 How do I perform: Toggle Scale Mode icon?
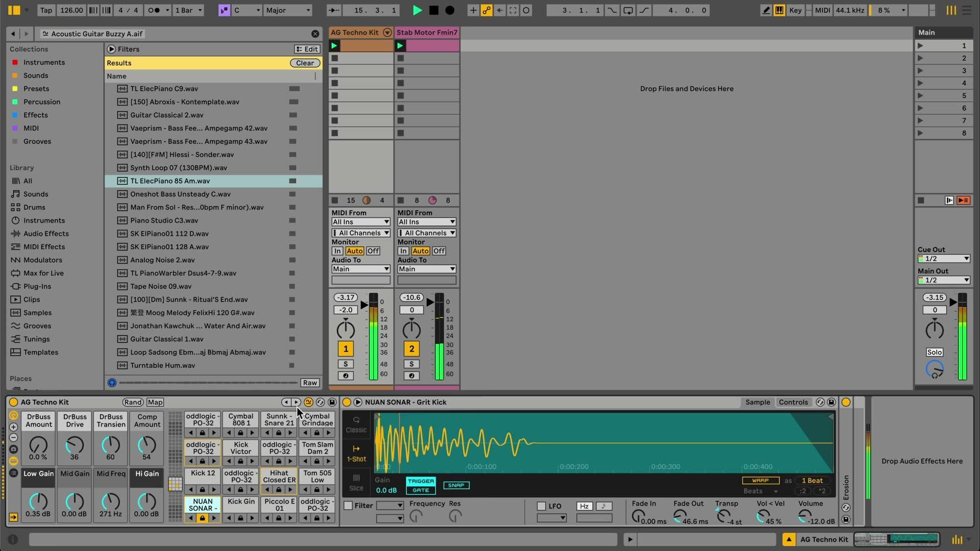coord(224,10)
